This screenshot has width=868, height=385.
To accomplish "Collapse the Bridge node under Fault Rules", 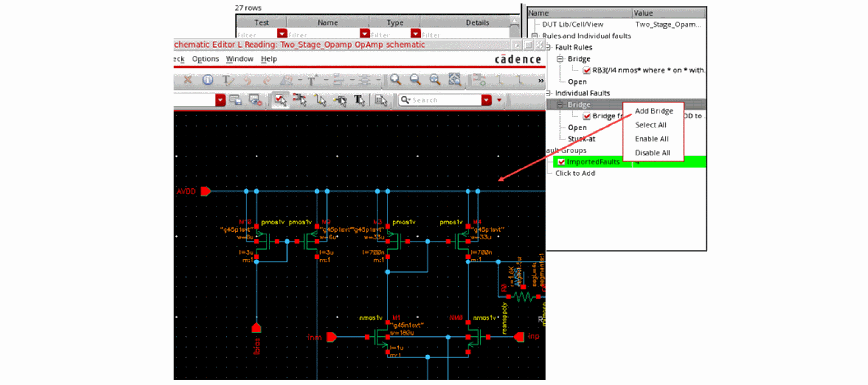I will [x=560, y=59].
